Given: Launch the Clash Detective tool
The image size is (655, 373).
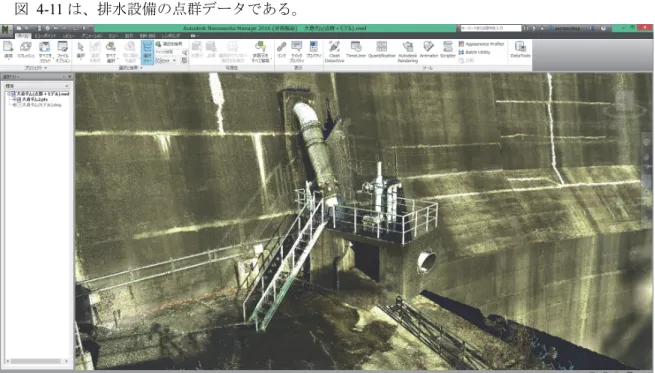Looking at the screenshot, I should (334, 52).
